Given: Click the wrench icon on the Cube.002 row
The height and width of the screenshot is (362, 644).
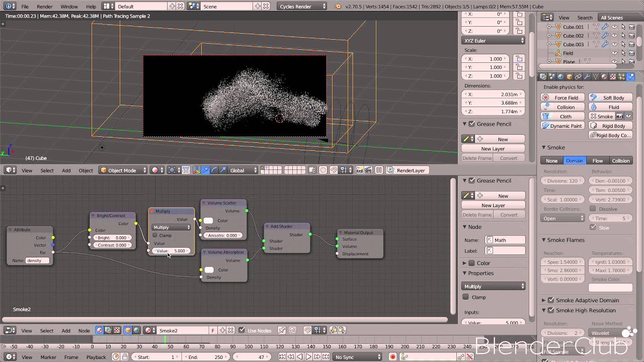Looking at the screenshot, I should [x=605, y=36].
